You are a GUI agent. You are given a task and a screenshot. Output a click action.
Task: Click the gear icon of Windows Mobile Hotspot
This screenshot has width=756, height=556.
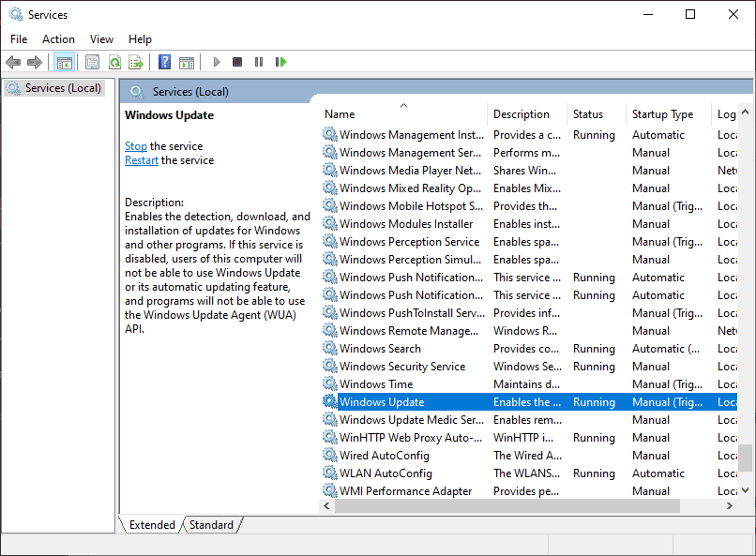click(330, 205)
